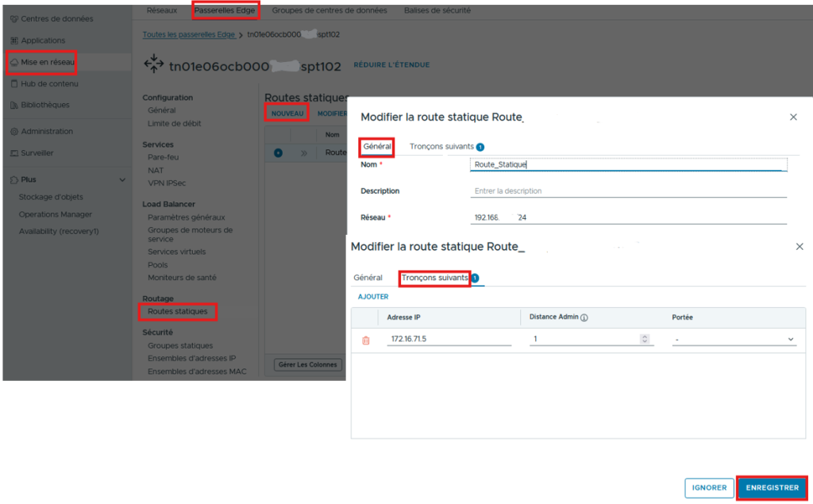
Task: Adjust the Distance Admin stepper arrows
Action: pos(645,340)
